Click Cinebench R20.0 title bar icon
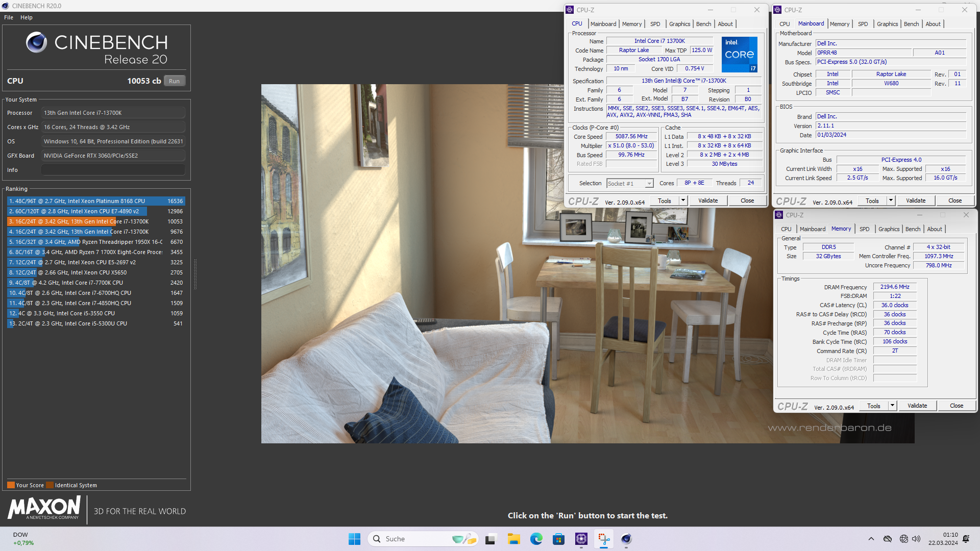Screen dimensions: 980x551 [6, 6]
